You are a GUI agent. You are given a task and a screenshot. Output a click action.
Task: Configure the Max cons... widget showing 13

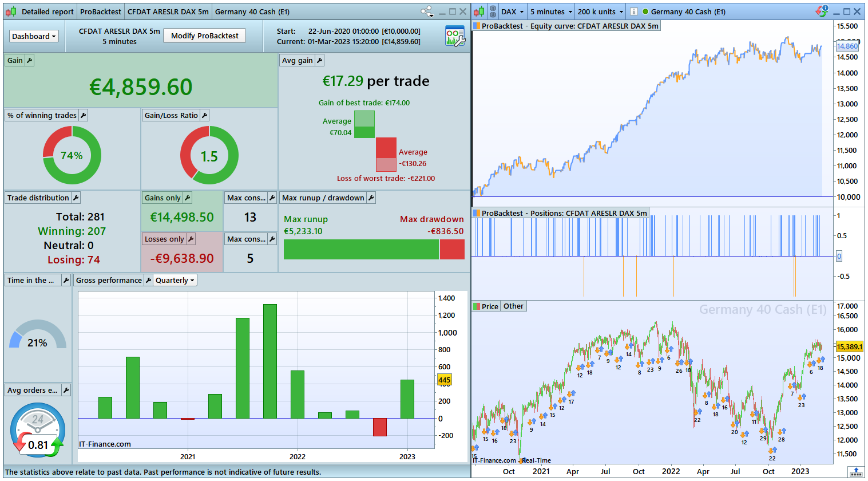coord(272,198)
